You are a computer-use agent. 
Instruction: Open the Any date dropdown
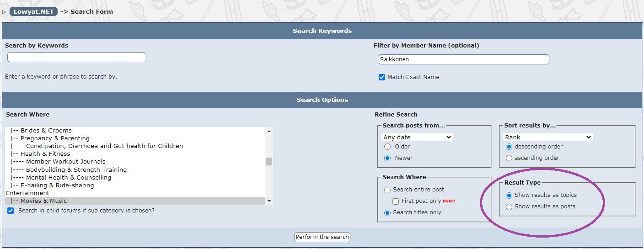[417, 137]
